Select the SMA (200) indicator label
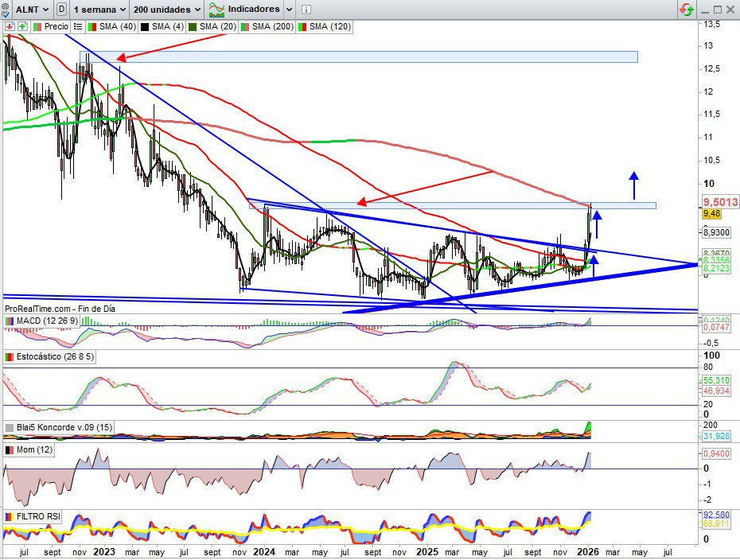 tap(273, 26)
